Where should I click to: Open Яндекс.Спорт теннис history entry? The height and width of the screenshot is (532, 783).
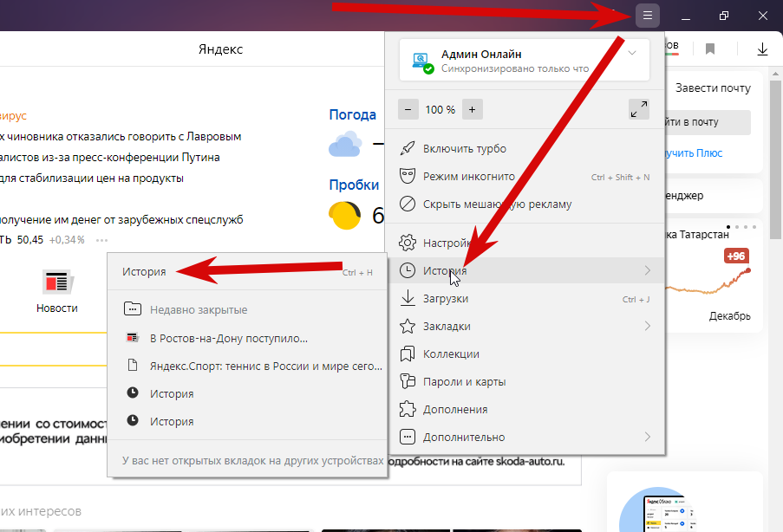click(x=248, y=366)
